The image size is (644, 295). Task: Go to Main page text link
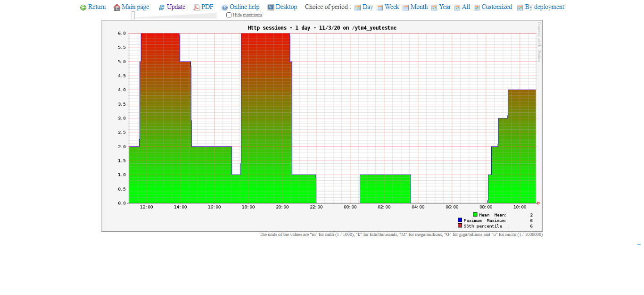[135, 7]
